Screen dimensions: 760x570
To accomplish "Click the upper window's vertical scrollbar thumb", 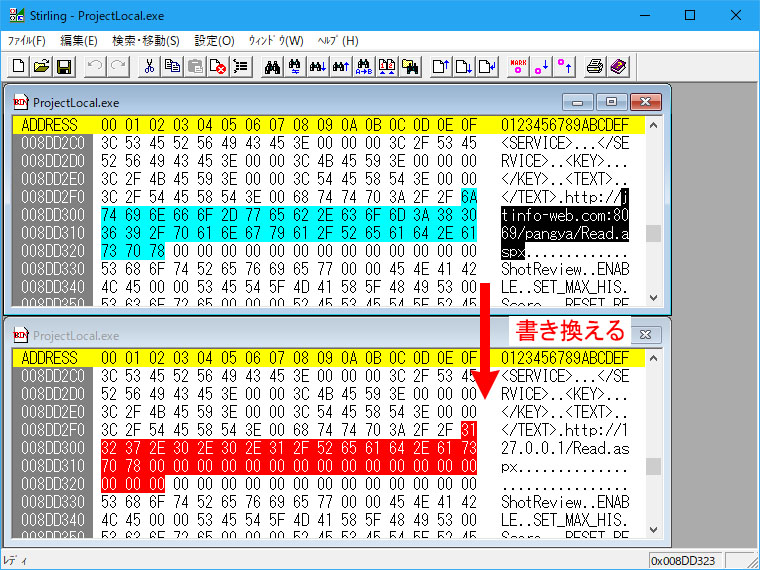I will pyautogui.click(x=653, y=233).
